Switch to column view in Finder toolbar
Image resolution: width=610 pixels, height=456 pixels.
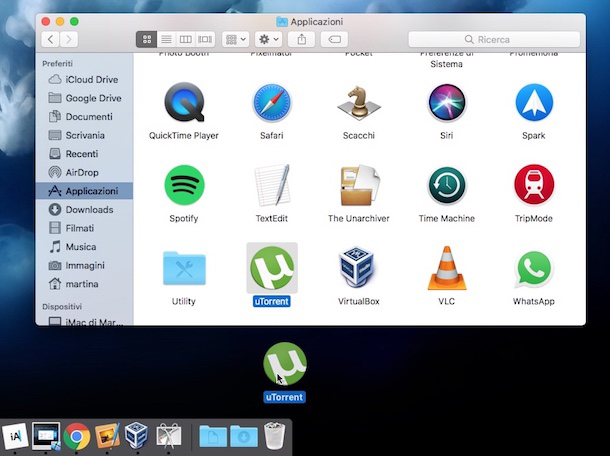click(x=186, y=39)
